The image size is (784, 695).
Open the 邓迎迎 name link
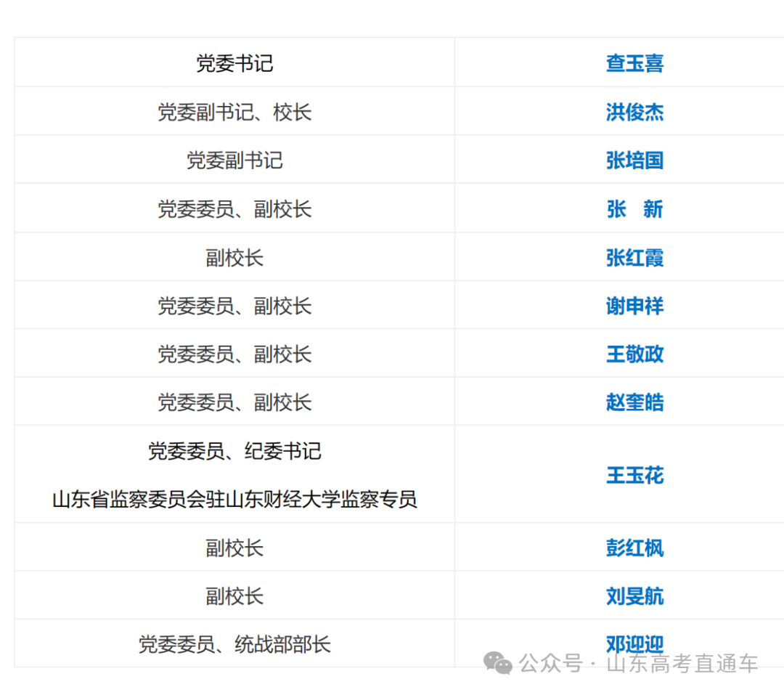tap(634, 642)
